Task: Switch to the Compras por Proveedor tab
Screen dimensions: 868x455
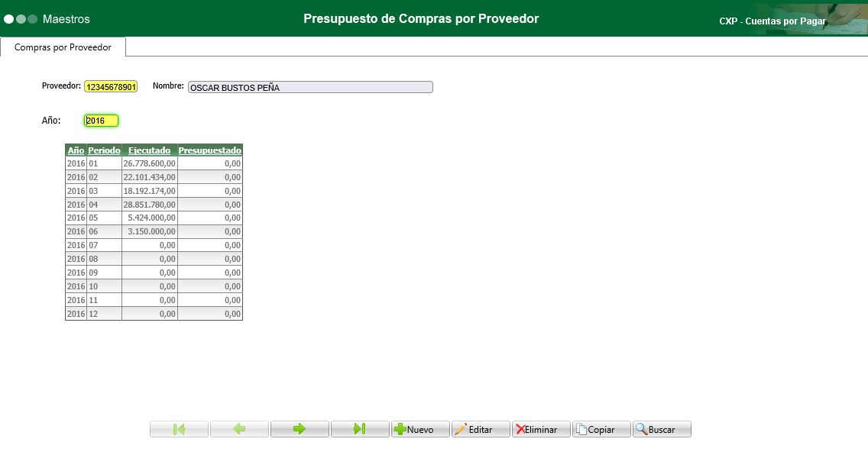Action: [x=63, y=47]
